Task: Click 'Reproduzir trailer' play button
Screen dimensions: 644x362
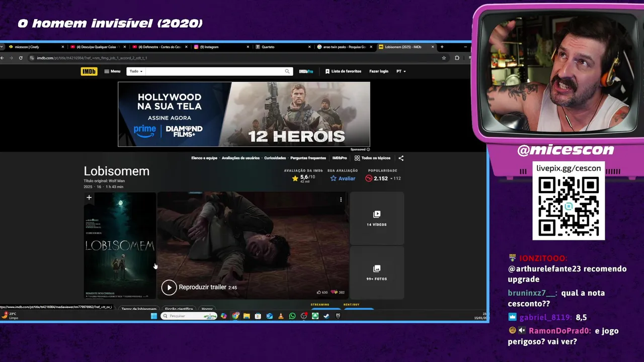Action: point(169,287)
